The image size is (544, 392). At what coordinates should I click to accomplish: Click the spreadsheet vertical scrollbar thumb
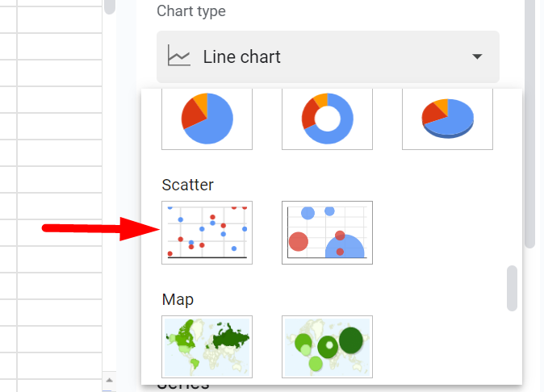[x=110, y=6]
